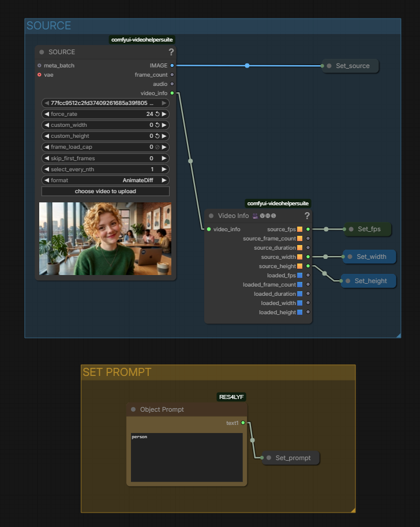
Task: Click the meta_batch input socket
Action: [39, 66]
